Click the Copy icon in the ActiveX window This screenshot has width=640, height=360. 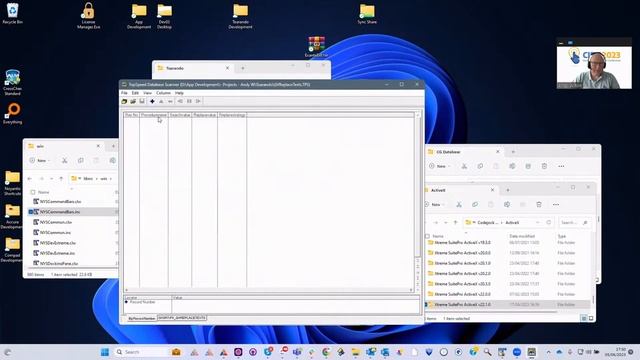pos(475,204)
